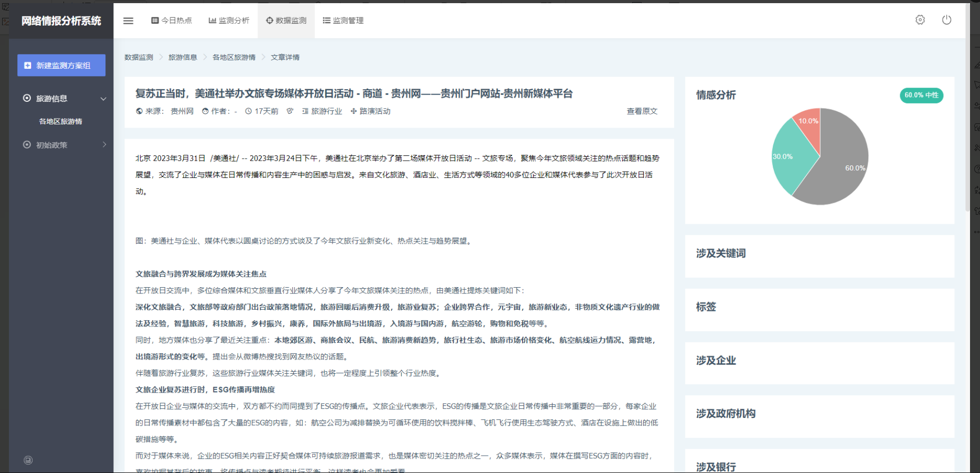This screenshot has width=980, height=473.
Task: Click the 17天前 timestamp
Action: (x=267, y=111)
